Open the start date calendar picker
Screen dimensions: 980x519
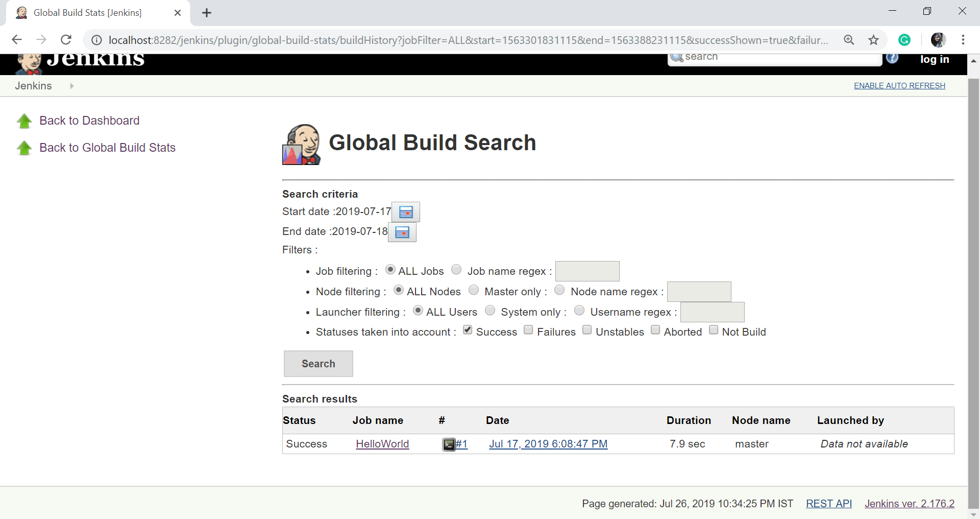(x=406, y=212)
